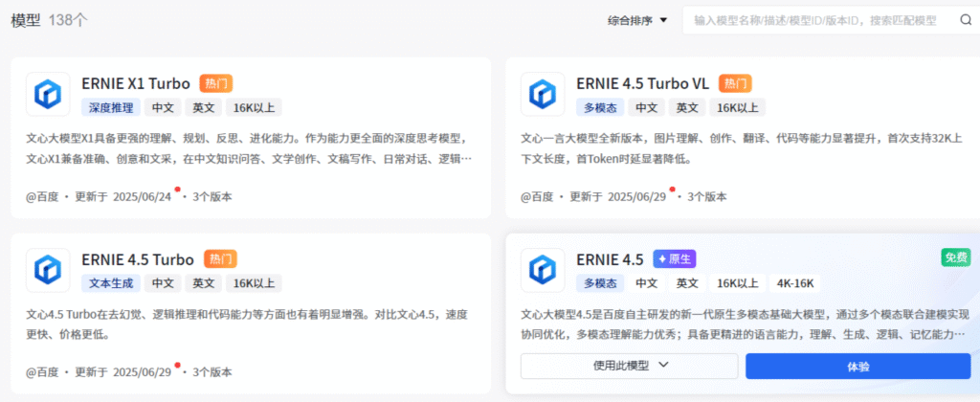980x402 pixels.
Task: Expand the 使用此模型 dropdown button
Action: (x=630, y=366)
